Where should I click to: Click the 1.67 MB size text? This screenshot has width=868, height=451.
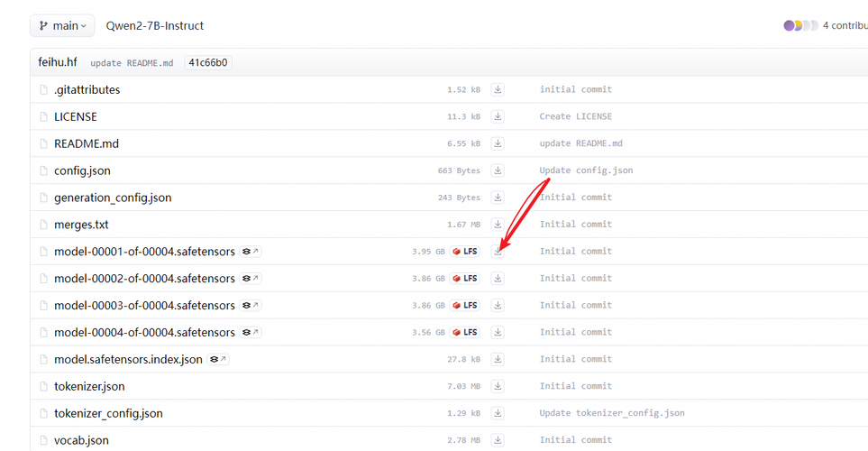pyautogui.click(x=464, y=225)
